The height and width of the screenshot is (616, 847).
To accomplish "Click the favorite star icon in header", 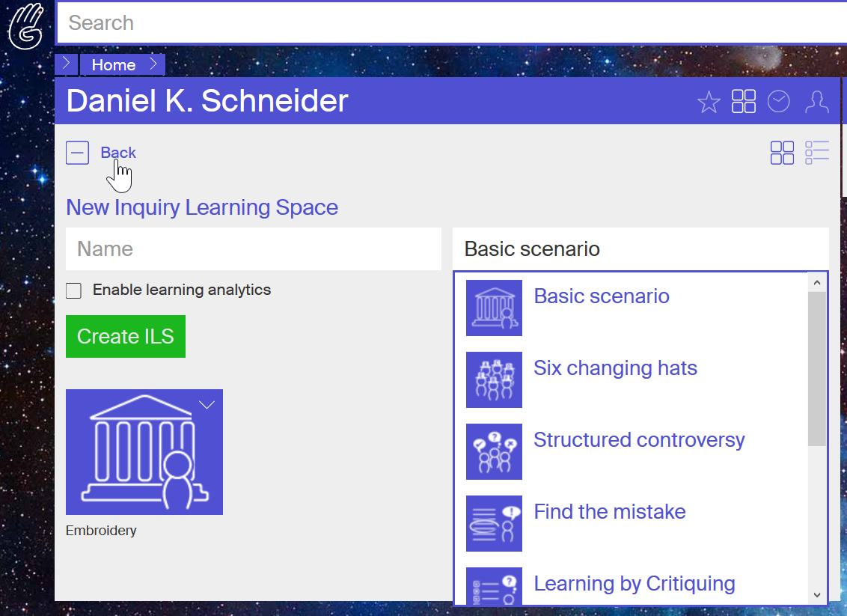I will (708, 102).
